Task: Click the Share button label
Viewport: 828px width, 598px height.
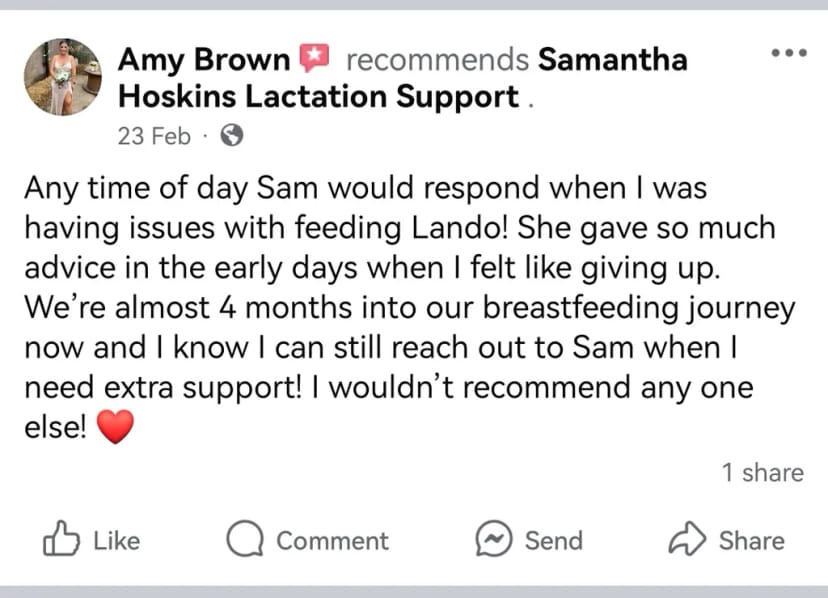Action: coord(751,541)
